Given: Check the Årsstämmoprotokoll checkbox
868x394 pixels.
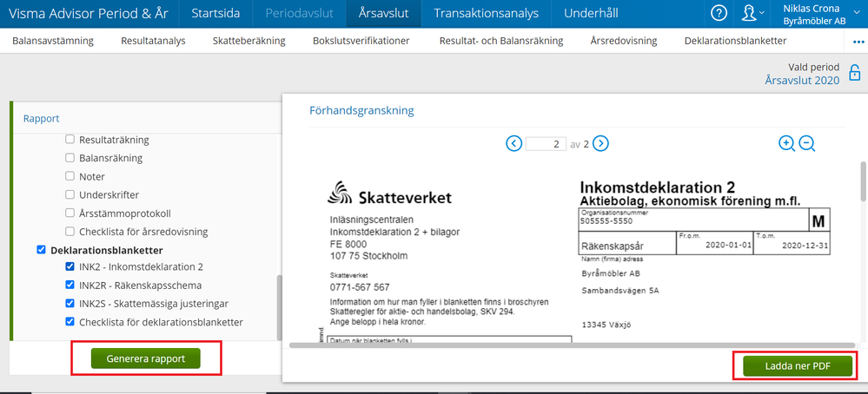Looking at the screenshot, I should point(70,213).
